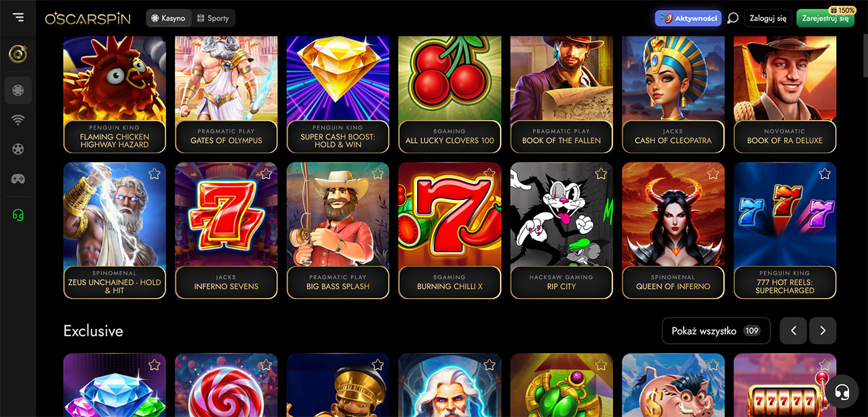Viewport: 868px width, 417px height.
Task: Open the Queen of Inferno game thumbnail
Action: point(673,231)
